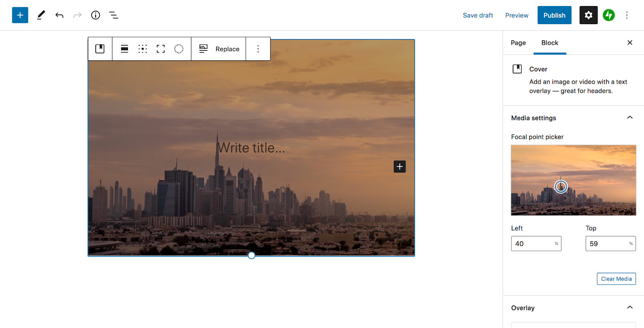
Task: Click the cover resize handle circle
Action: [x=252, y=255]
